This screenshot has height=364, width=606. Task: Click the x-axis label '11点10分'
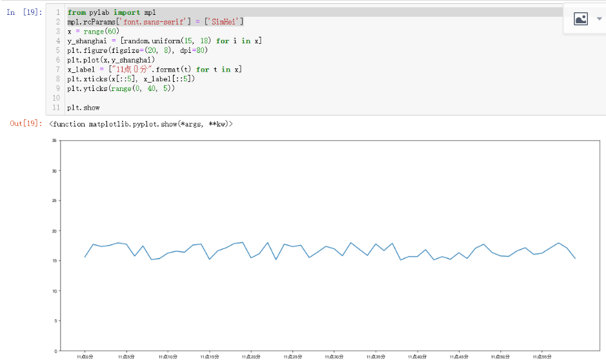click(x=168, y=357)
